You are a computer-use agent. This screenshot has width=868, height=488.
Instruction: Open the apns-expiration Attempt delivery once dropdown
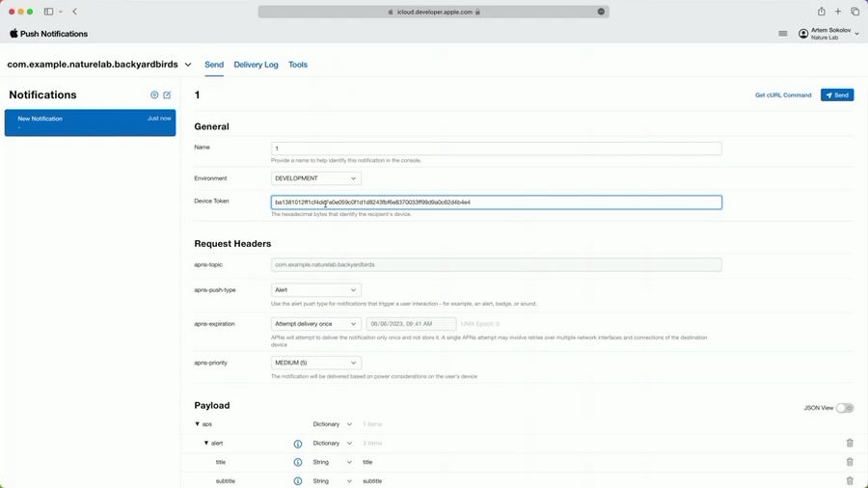point(316,324)
